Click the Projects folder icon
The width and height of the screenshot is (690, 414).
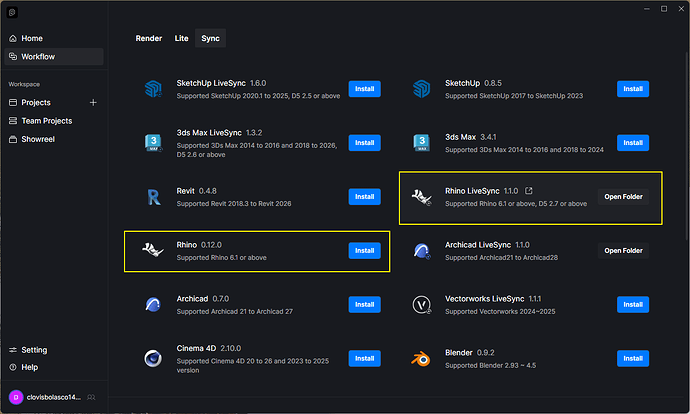tap(13, 103)
